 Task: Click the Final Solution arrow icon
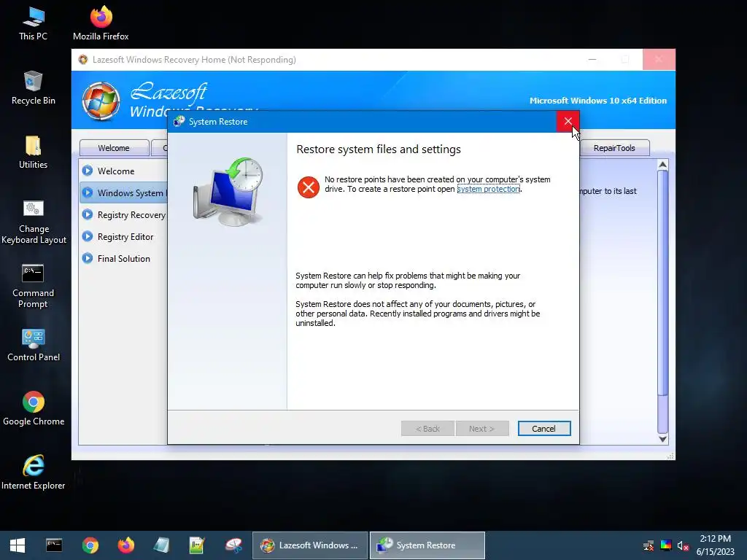point(88,258)
